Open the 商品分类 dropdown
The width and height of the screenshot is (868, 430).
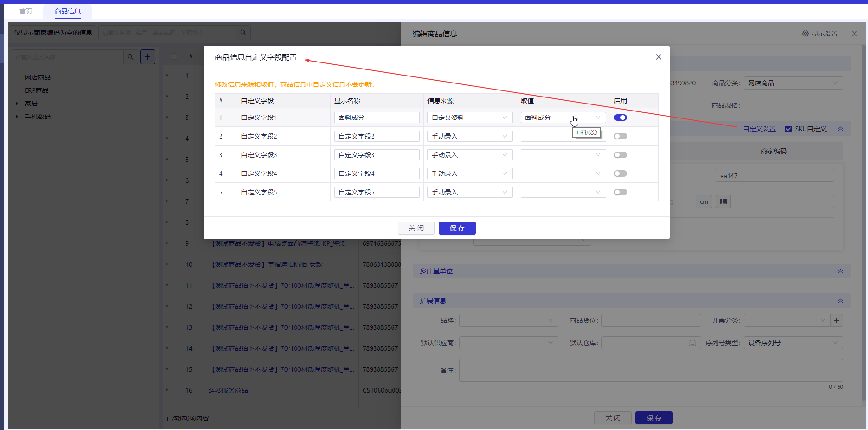[x=793, y=83]
